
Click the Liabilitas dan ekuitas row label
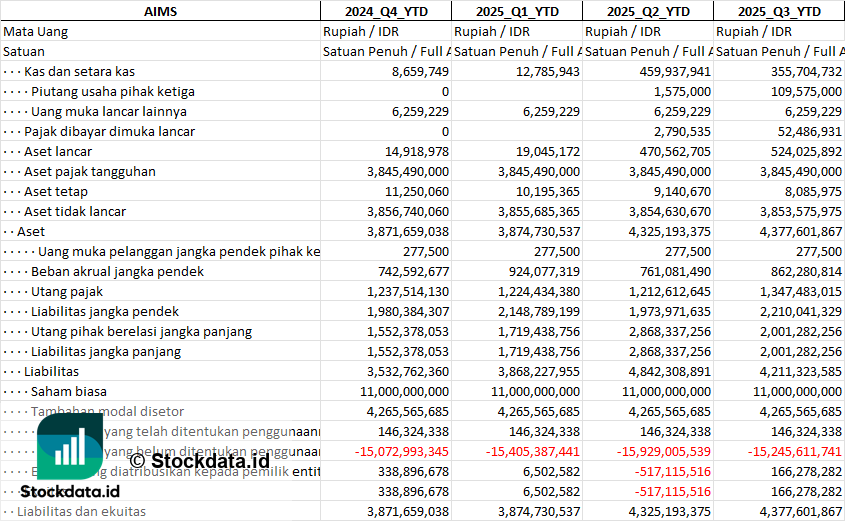click(81, 511)
